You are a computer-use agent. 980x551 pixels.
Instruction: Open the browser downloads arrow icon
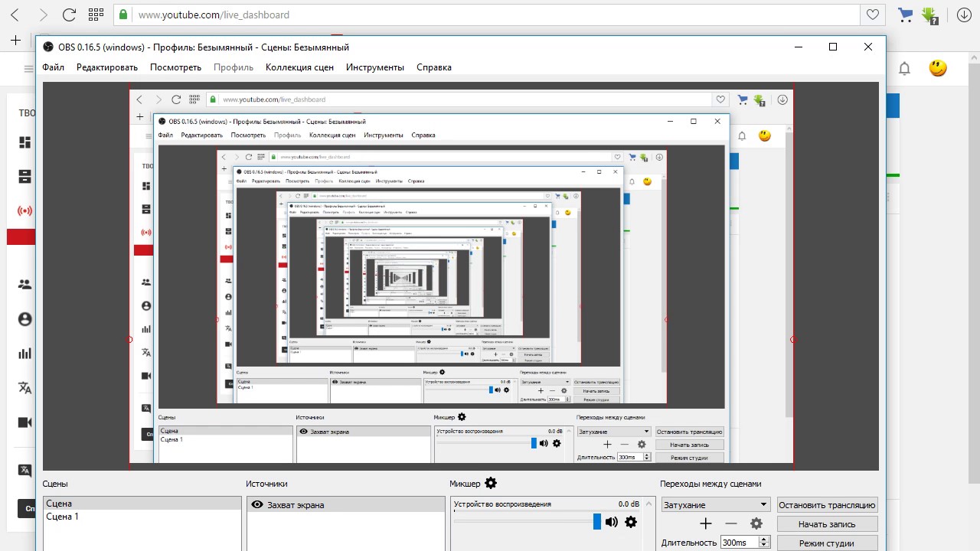click(965, 15)
